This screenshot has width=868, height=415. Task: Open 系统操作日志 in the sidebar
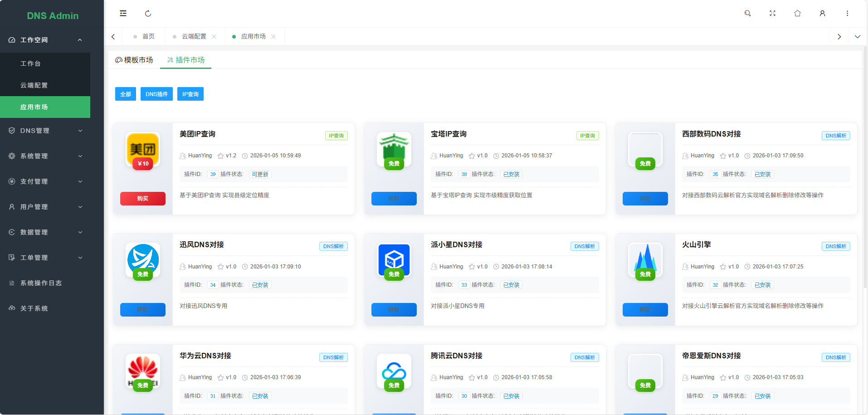(41, 283)
